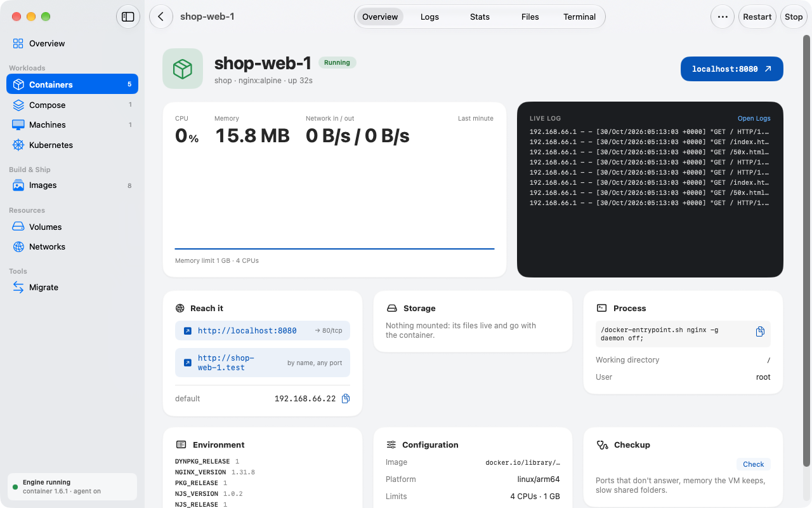The height and width of the screenshot is (508, 812).
Task: Click the Engine running status card
Action: click(72, 487)
